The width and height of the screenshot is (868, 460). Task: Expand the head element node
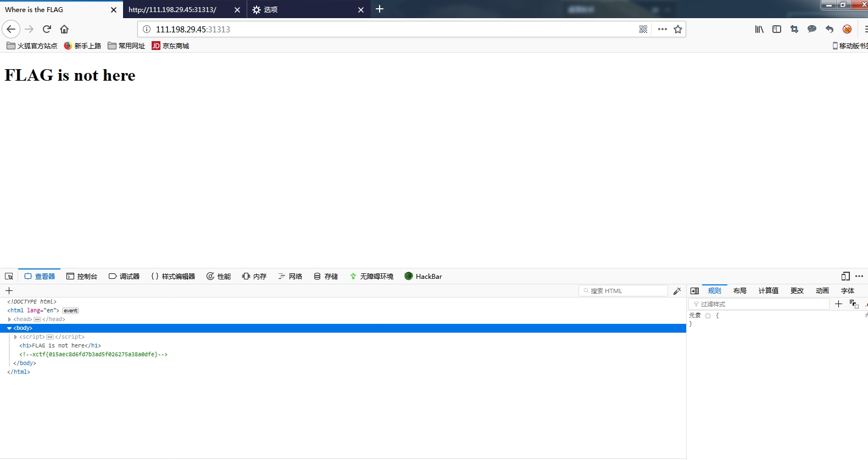(x=9, y=319)
